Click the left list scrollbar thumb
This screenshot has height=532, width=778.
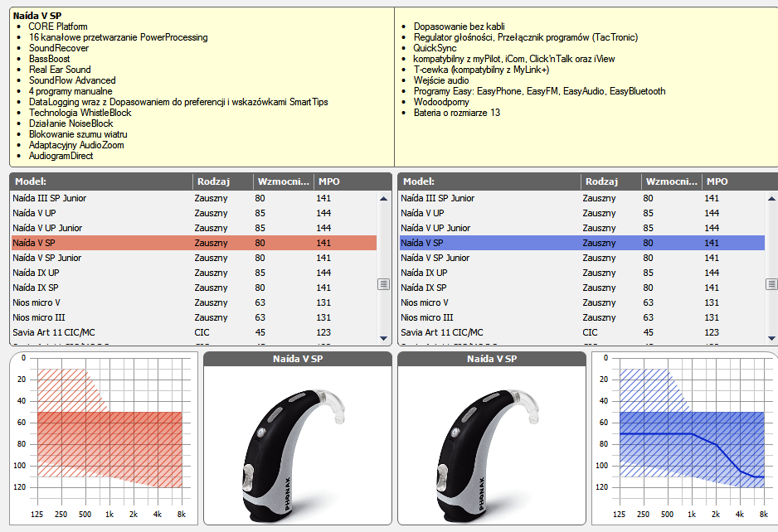coord(383,284)
